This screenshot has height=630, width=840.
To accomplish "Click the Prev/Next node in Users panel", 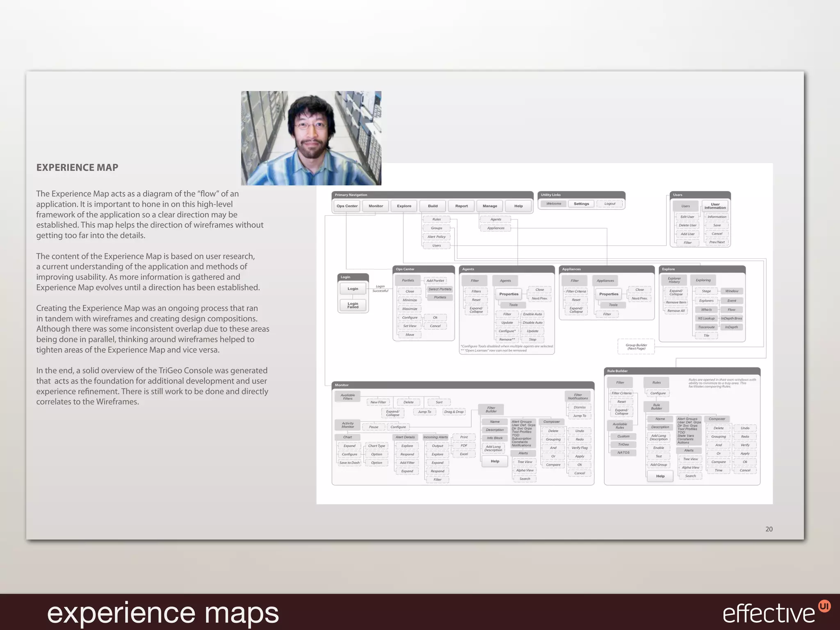I will click(717, 242).
